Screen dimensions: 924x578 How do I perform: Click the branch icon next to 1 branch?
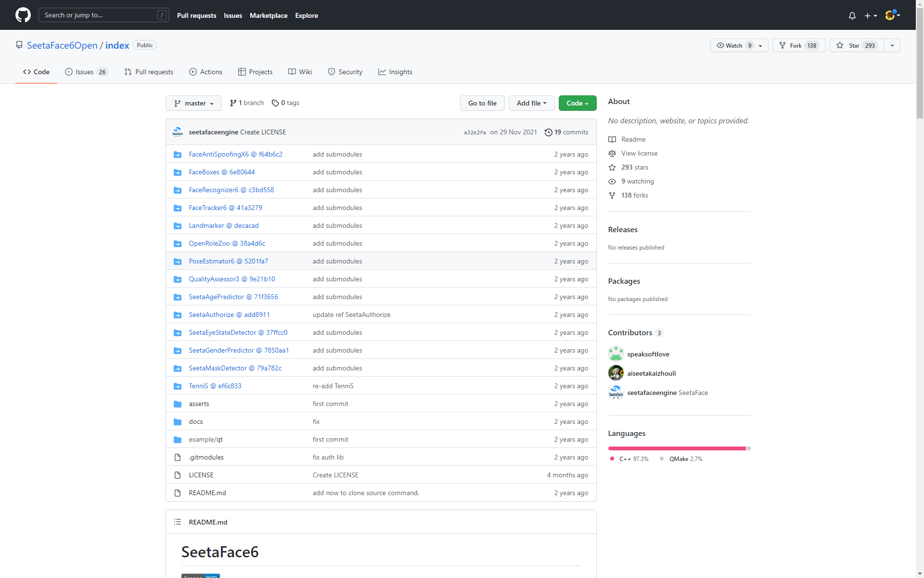click(x=233, y=103)
